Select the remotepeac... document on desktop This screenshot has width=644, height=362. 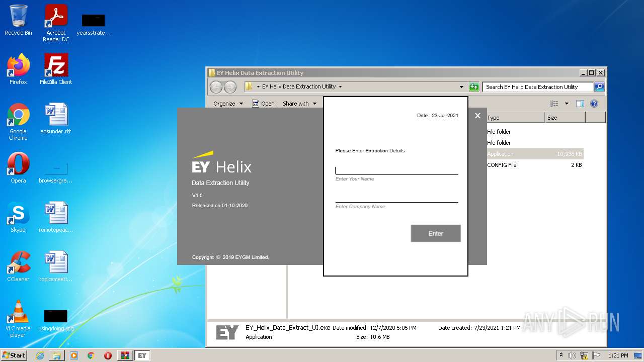pos(56,217)
